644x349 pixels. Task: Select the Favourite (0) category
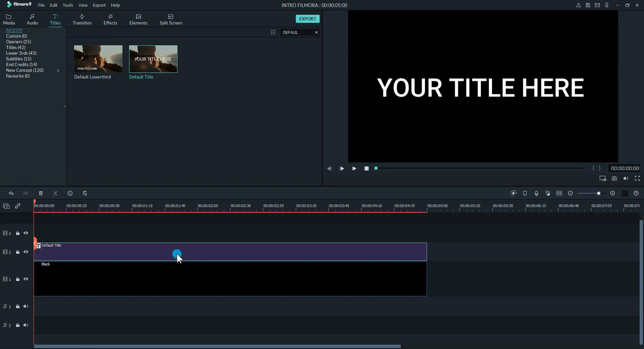tap(18, 76)
